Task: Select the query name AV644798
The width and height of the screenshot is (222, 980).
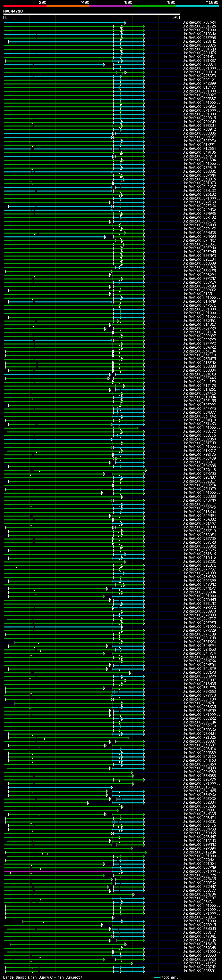Action: pyautogui.click(x=13, y=11)
